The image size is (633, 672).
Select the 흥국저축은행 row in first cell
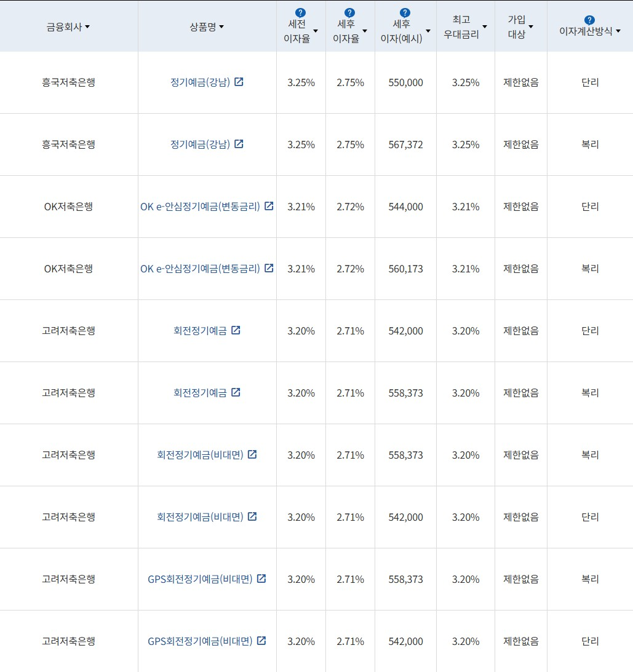tap(69, 82)
